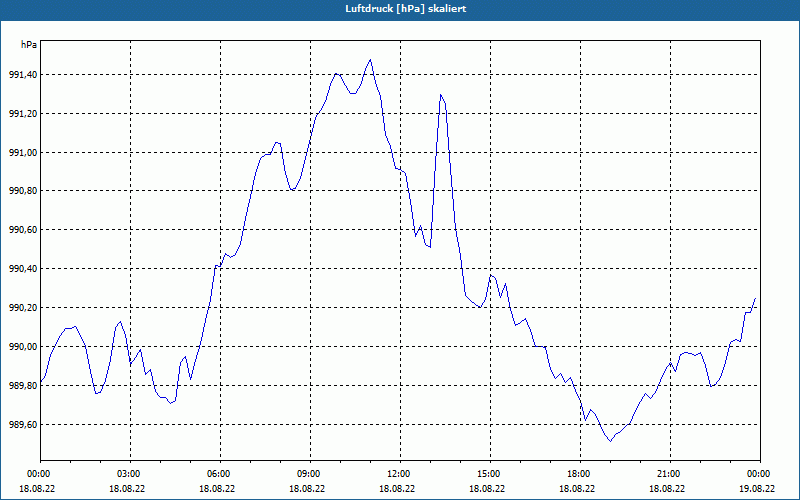Click the 00:00 time label above 18.08.22
The width and height of the screenshot is (800, 500).
[x=38, y=474]
